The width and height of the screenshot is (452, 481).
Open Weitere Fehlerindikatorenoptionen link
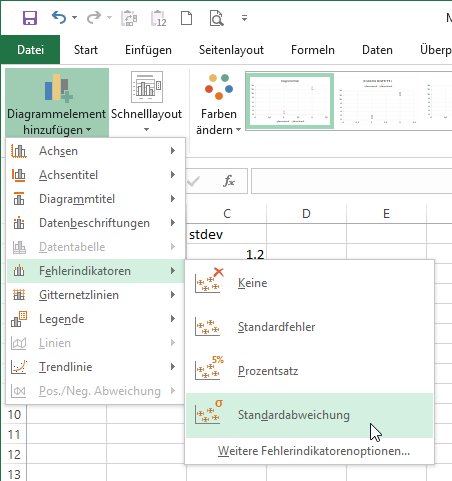(314, 451)
